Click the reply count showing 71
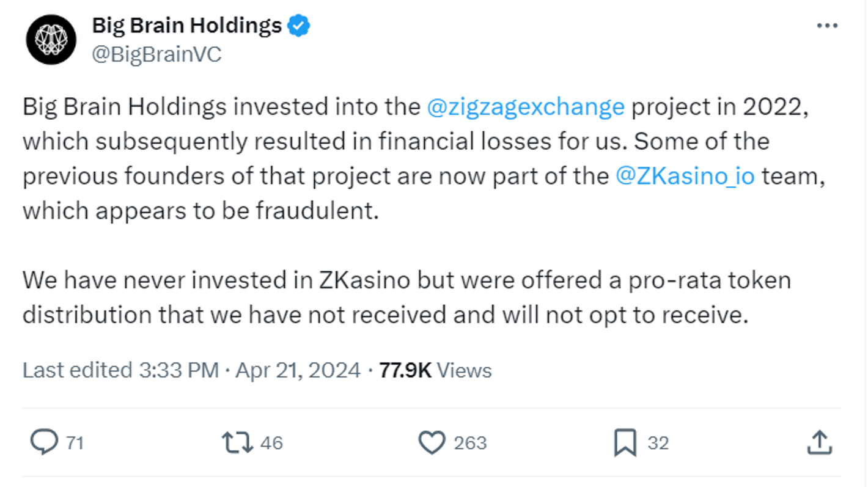Viewport: 868px width, 487px height. 76,442
